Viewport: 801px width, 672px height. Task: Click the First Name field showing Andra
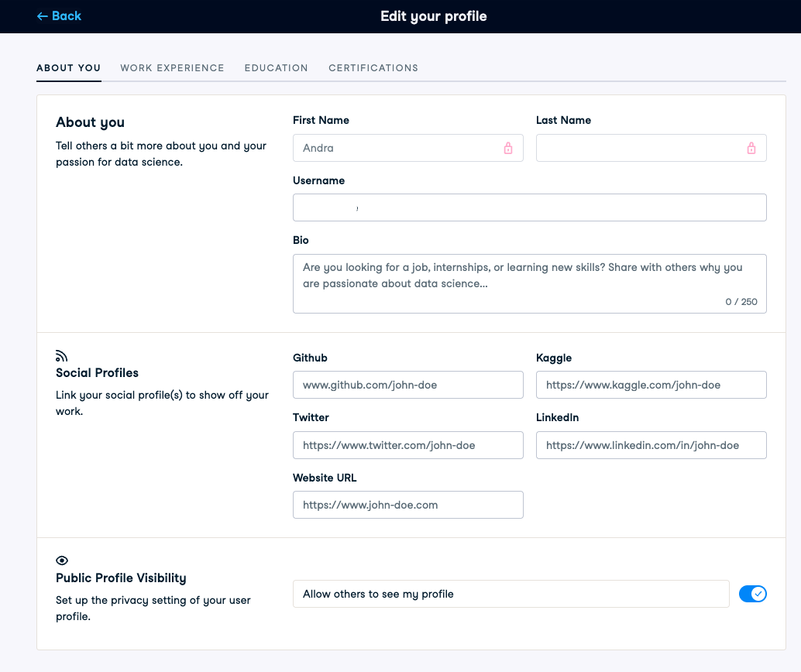pyautogui.click(x=395, y=148)
